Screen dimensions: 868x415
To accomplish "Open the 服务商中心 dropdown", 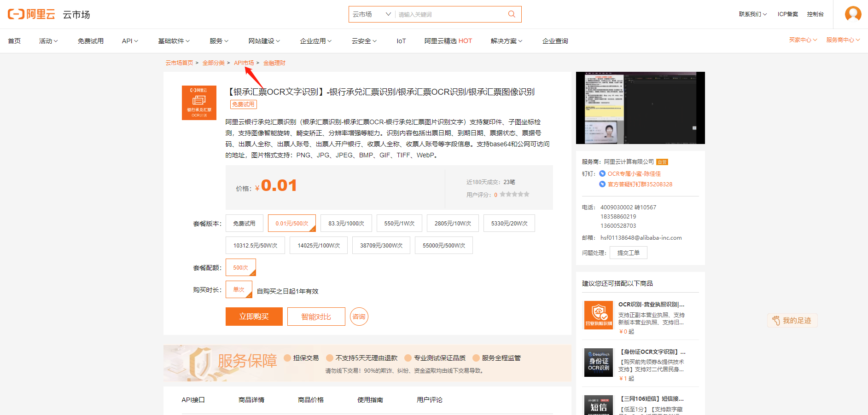I will point(843,40).
